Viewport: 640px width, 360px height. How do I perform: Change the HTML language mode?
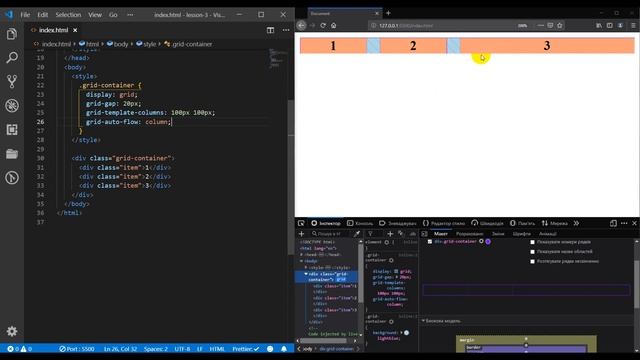217,349
